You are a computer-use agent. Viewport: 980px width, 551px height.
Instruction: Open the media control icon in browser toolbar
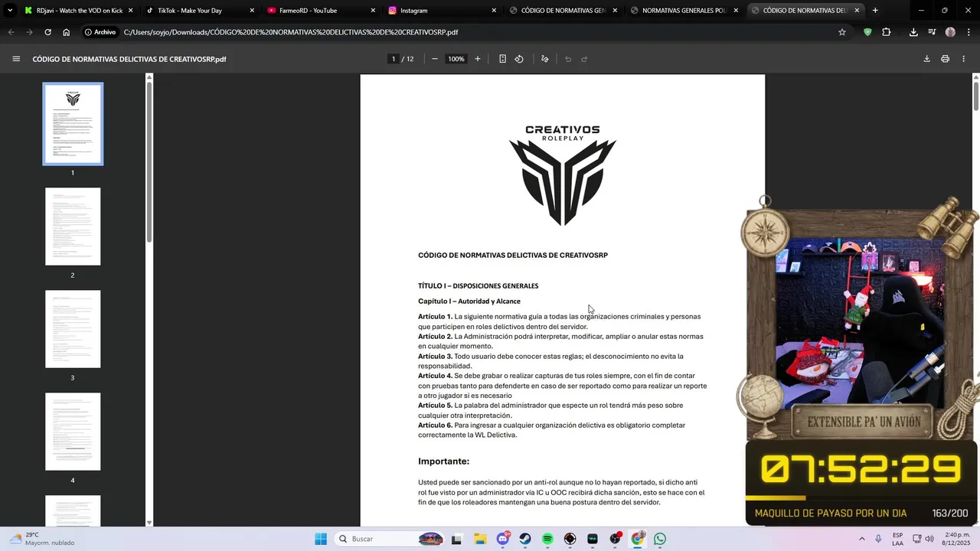pyautogui.click(x=932, y=32)
